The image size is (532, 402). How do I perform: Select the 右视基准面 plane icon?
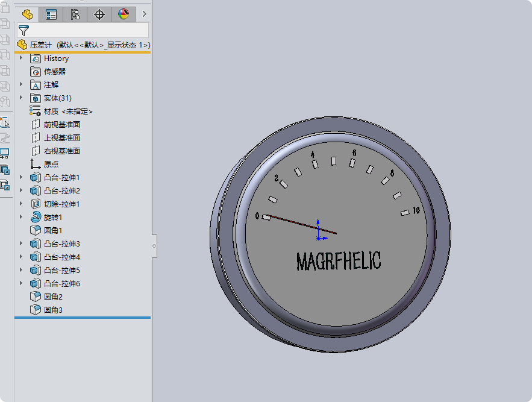pyautogui.click(x=36, y=151)
